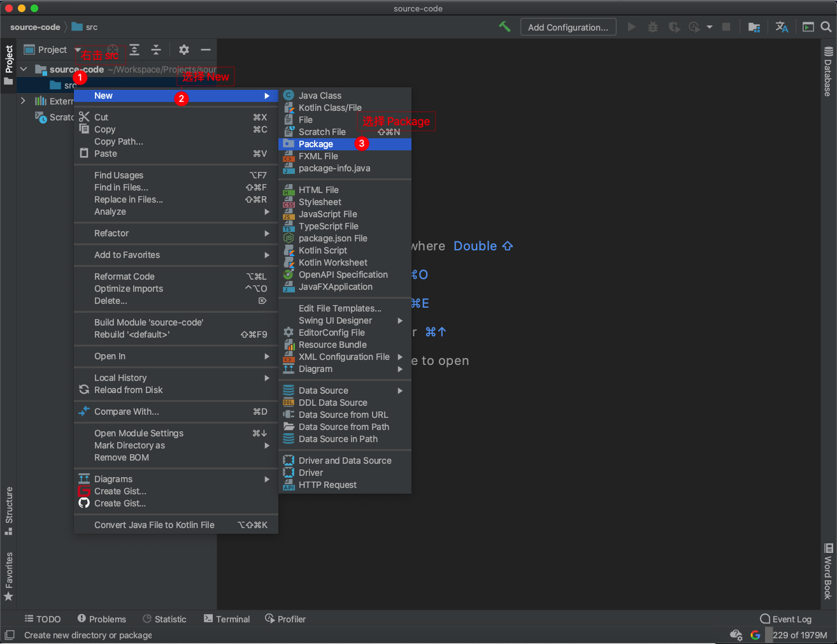Select Stylesheet in New submenu

click(x=345, y=202)
